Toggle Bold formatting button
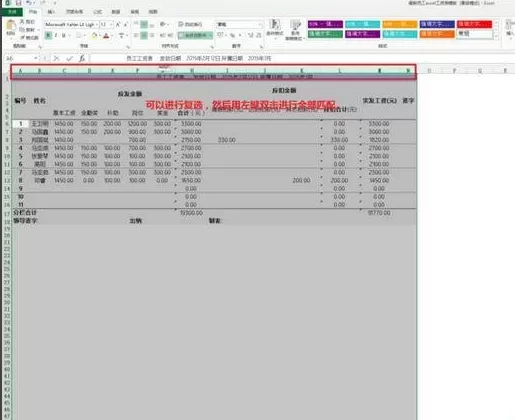This screenshot has width=515, height=420. pos(48,35)
